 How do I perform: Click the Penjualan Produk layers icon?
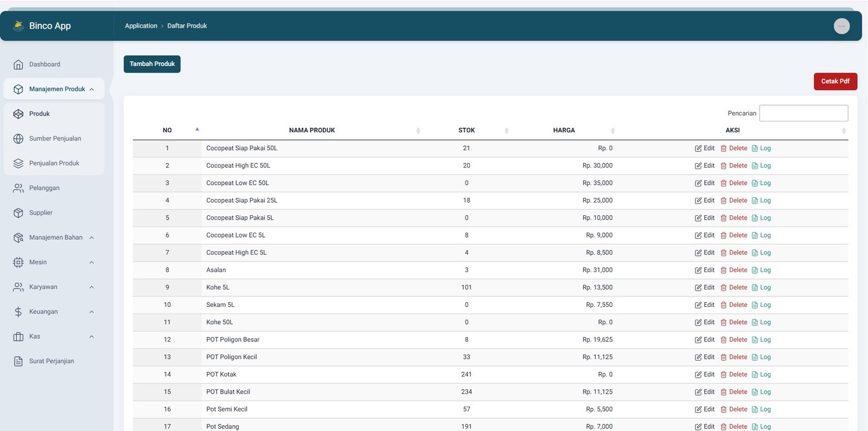[18, 163]
